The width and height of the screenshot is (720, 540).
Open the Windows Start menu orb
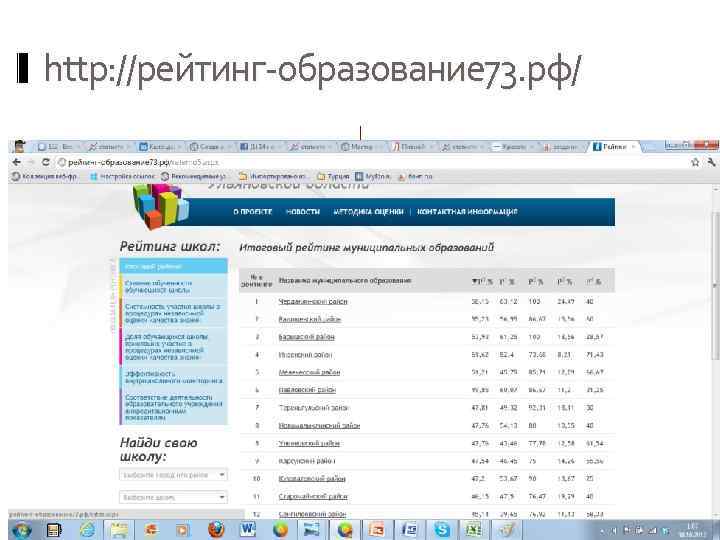[21, 530]
